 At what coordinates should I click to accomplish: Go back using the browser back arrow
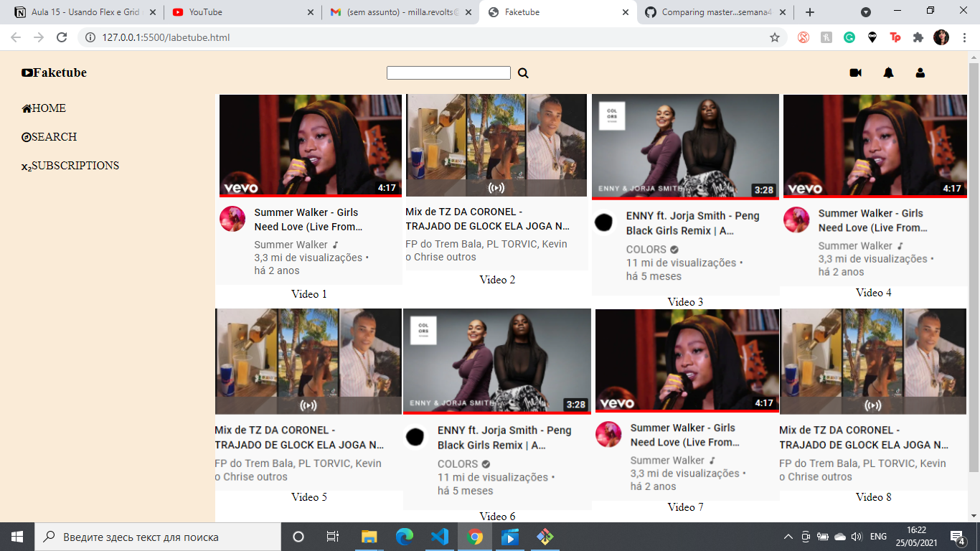[16, 37]
